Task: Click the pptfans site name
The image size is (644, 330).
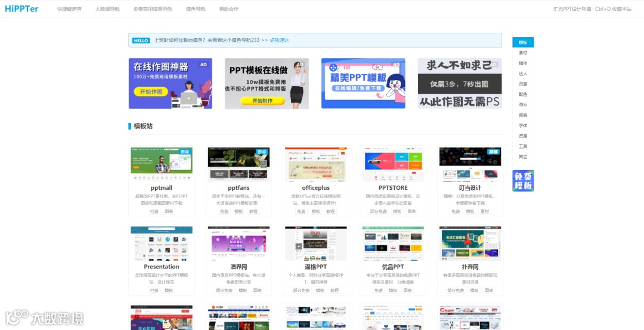Action: (239, 188)
